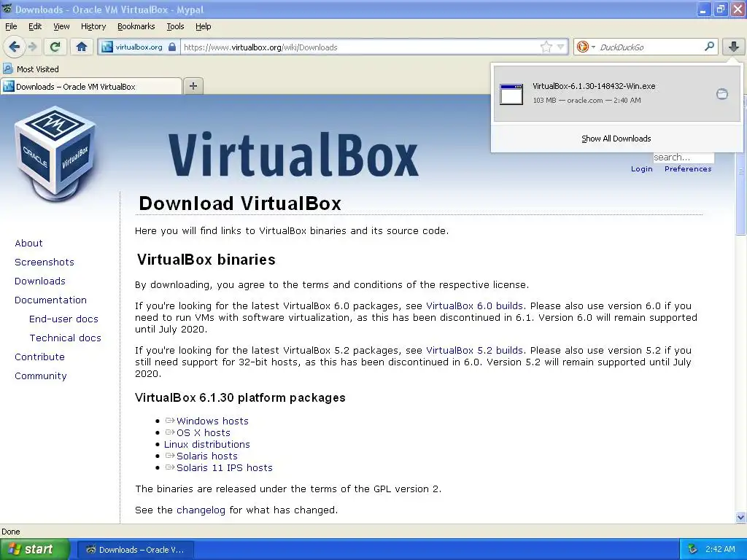This screenshot has height=560, width=747.
Task: Reload the current page
Action: coord(55,47)
